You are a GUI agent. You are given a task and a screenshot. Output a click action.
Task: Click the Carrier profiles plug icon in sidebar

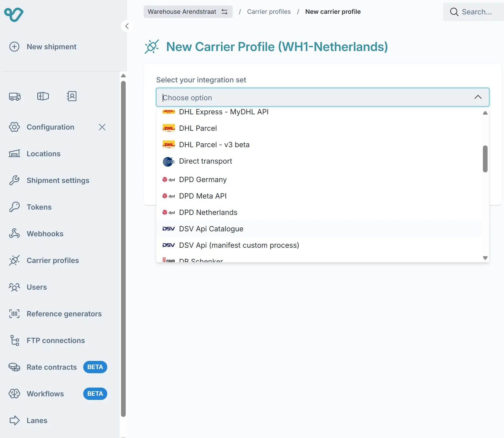tap(14, 260)
